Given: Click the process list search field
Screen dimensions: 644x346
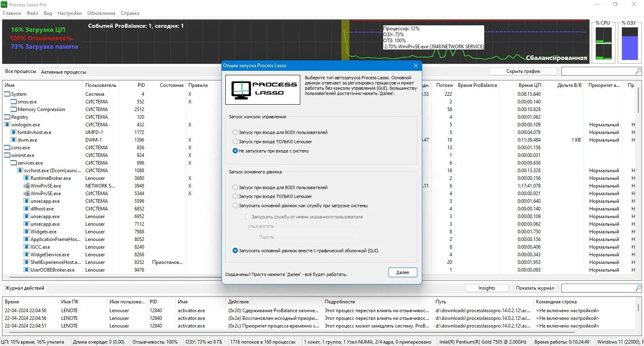Looking at the screenshot, I should [x=598, y=71].
